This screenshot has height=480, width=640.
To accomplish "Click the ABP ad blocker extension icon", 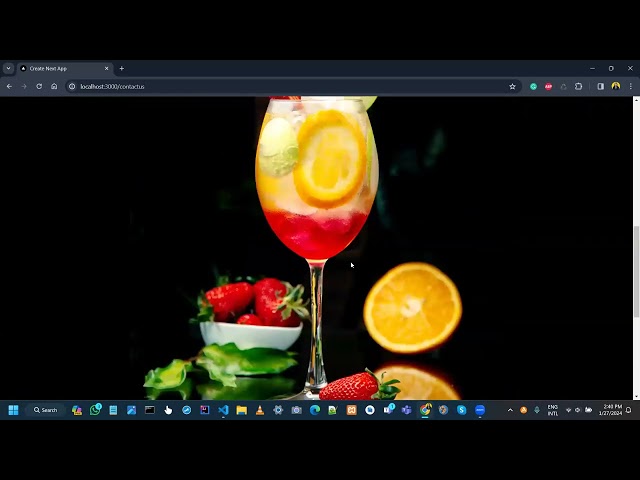I will 548,87.
